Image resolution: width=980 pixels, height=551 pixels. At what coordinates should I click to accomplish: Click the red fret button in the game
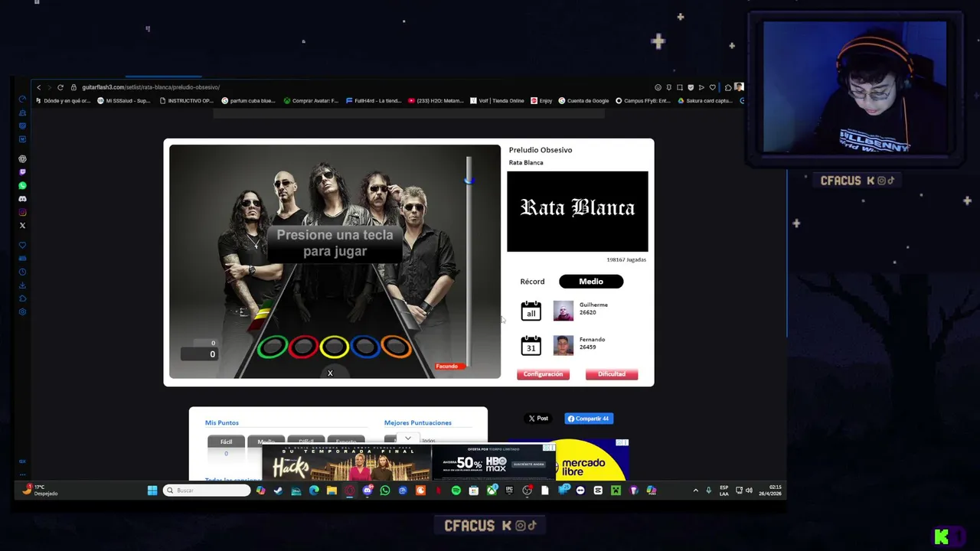click(303, 347)
